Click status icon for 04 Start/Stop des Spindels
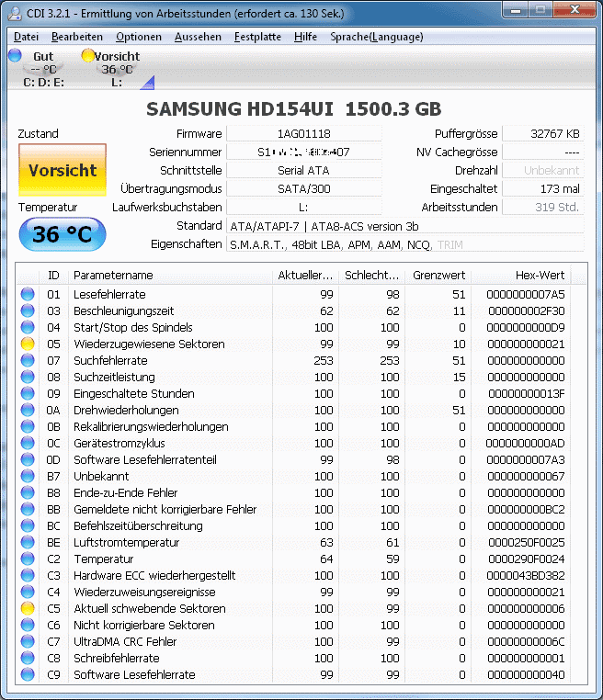Viewport: 603px width, 700px height. [x=28, y=327]
